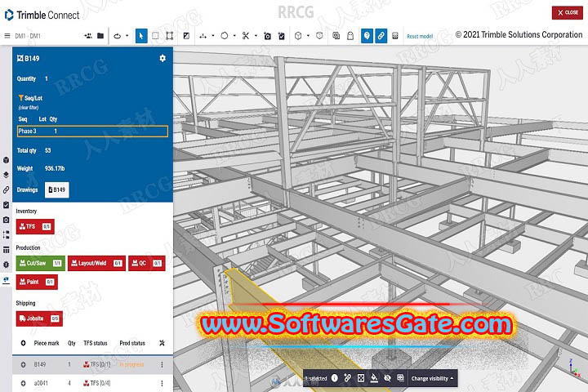The width and height of the screenshot is (588, 392).
Task: Click the Layout/Weld production button
Action: pyautogui.click(x=96, y=263)
